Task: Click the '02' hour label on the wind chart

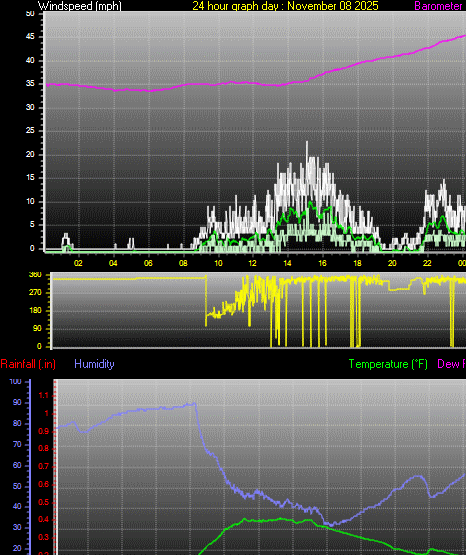Action: [78, 263]
